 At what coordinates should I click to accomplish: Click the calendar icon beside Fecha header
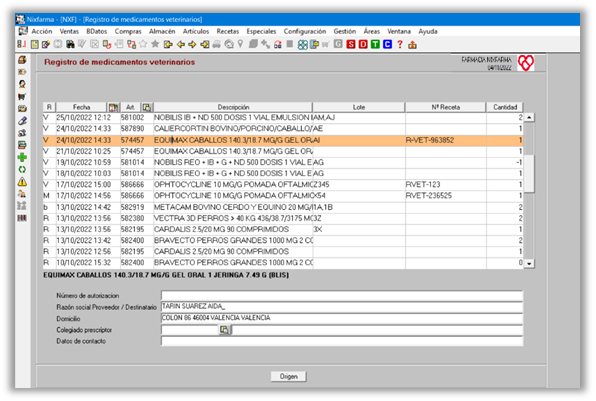113,107
